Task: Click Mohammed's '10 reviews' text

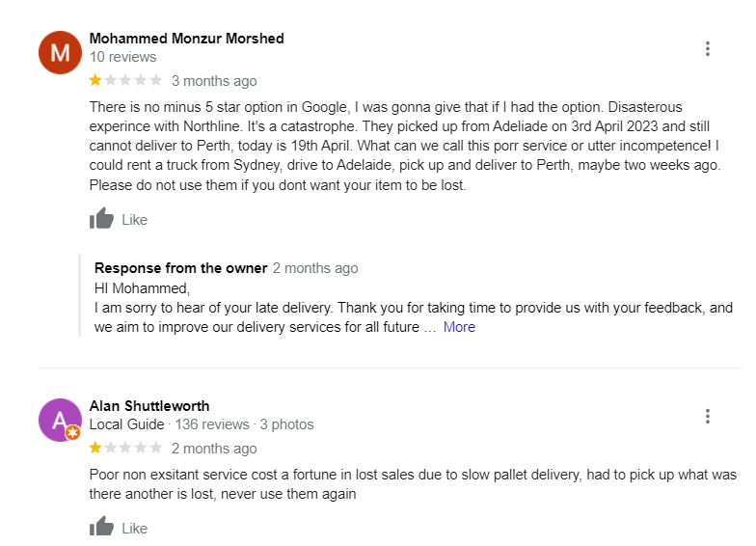Action: pos(122,57)
